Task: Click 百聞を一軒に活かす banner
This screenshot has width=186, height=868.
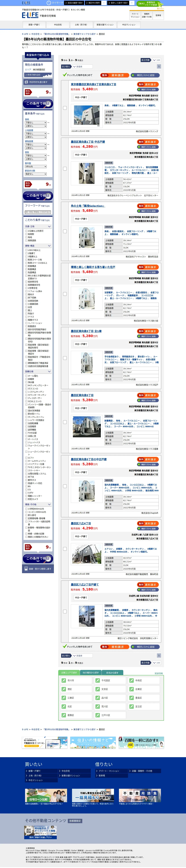Action: pyautogui.click(x=141, y=743)
